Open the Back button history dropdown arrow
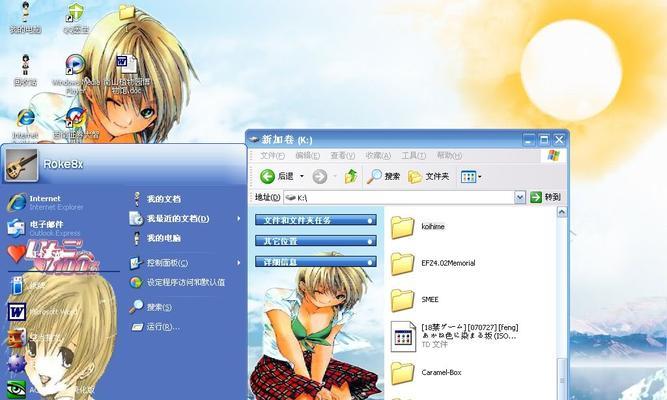Screen dimensions: 667x400 coord(302,176)
